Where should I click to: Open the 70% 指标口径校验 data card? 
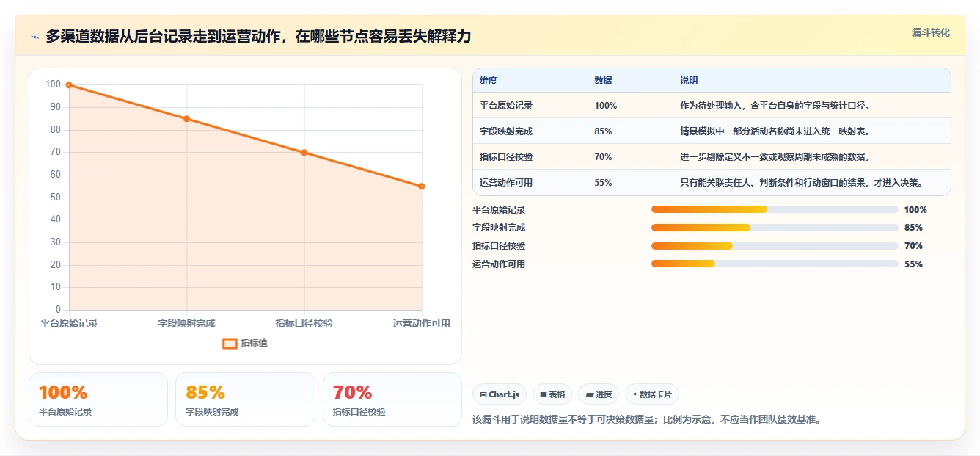tap(392, 399)
